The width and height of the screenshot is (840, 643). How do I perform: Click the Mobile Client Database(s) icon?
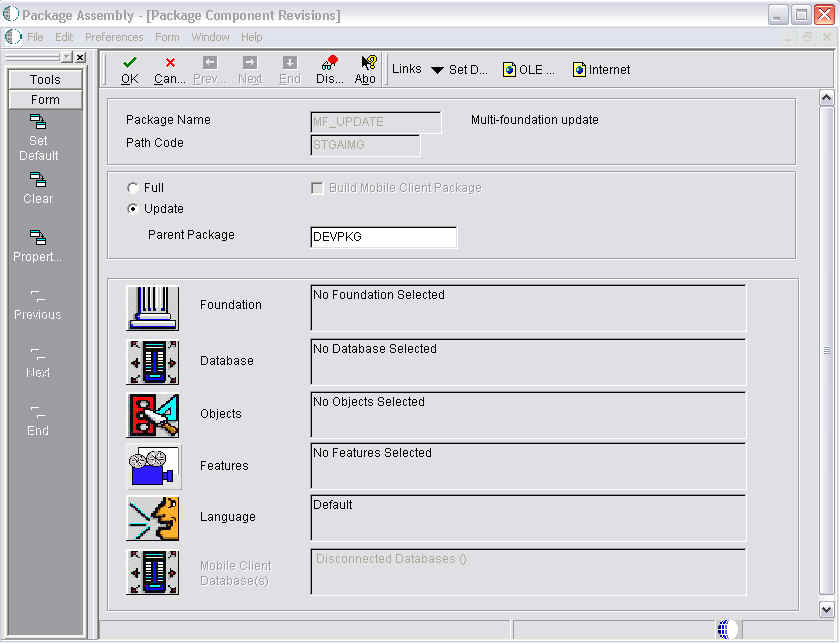click(x=153, y=572)
